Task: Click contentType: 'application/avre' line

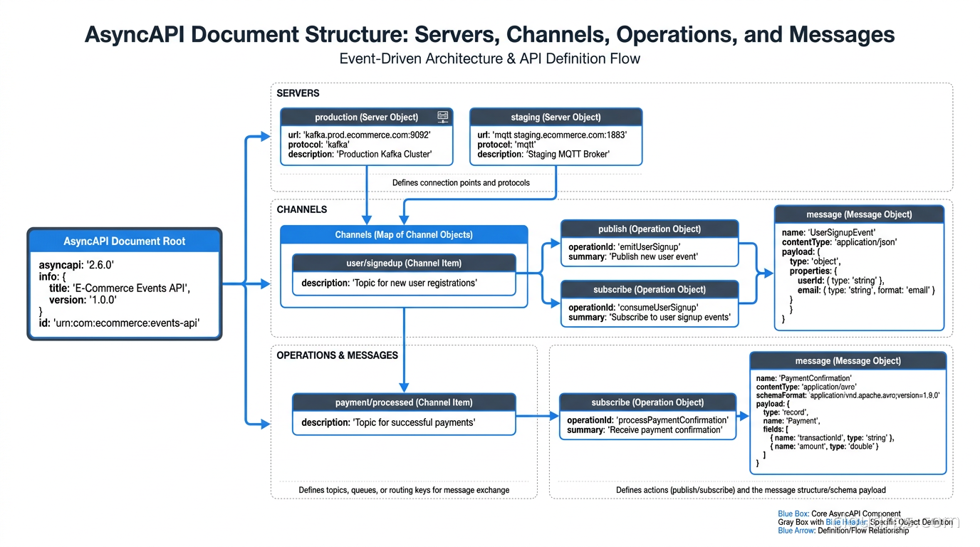Action: click(806, 387)
